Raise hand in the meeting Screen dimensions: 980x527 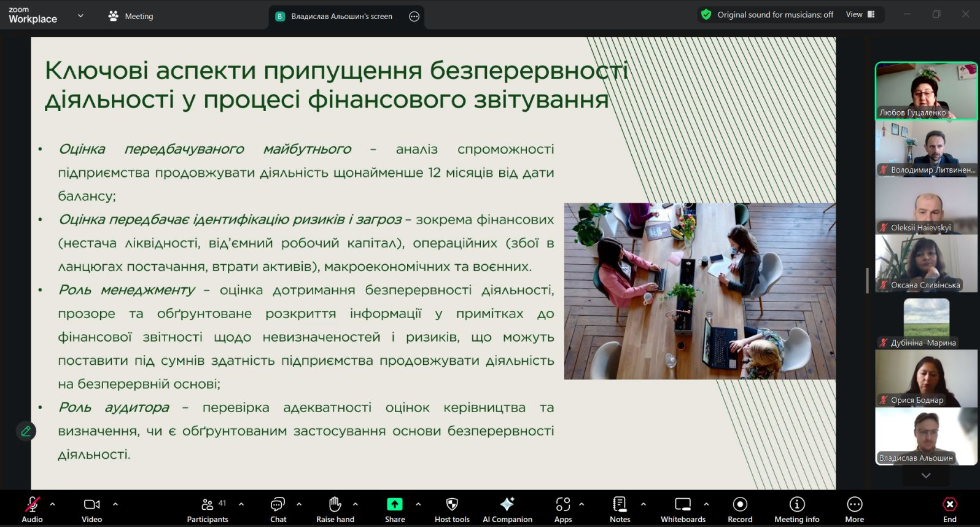[x=335, y=509]
